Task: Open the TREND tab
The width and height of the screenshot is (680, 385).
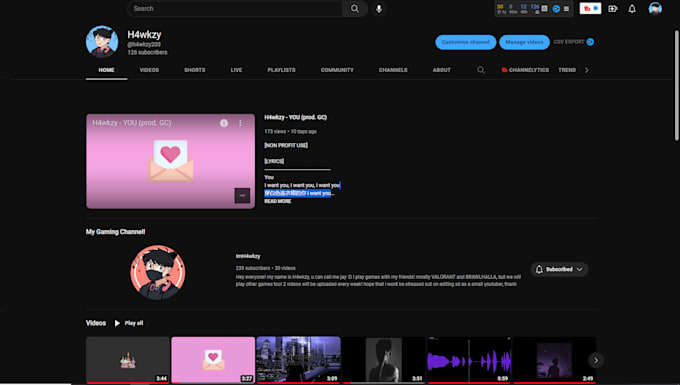Action: point(567,70)
